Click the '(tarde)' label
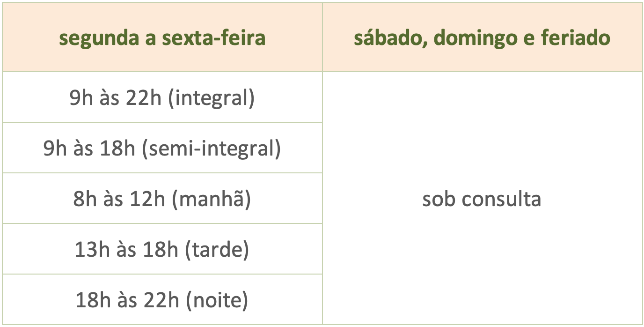The height and width of the screenshot is (327, 644). pyautogui.click(x=217, y=250)
